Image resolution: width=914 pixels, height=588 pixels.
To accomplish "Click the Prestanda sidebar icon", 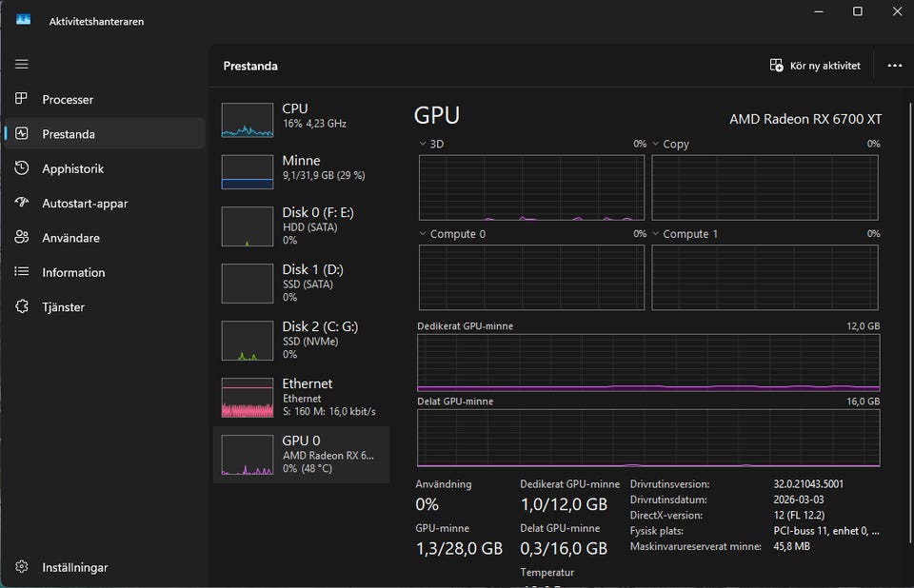I will [x=22, y=133].
